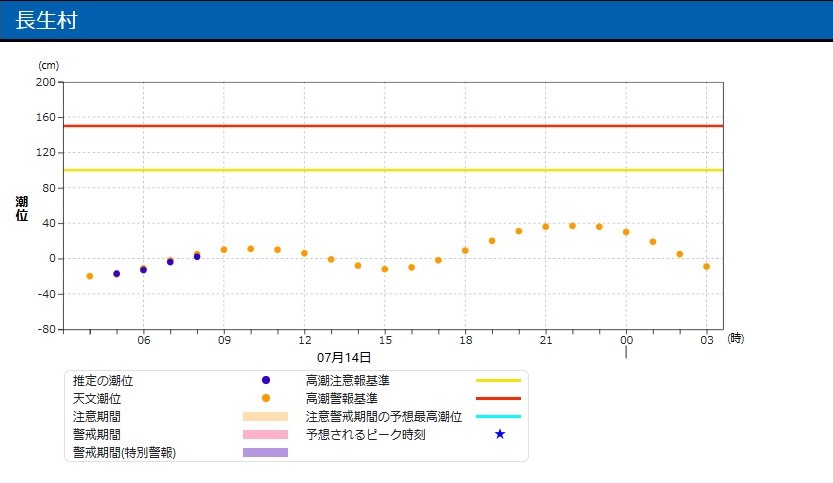Screen dimensions: 833x483
Task: Click the 高潮注意報基準 legend label
Action: click(x=347, y=380)
